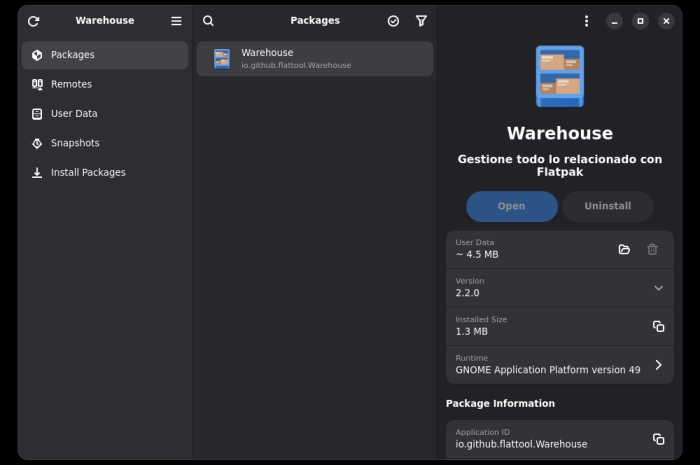Open the package filter options
The image size is (700, 465).
click(421, 21)
